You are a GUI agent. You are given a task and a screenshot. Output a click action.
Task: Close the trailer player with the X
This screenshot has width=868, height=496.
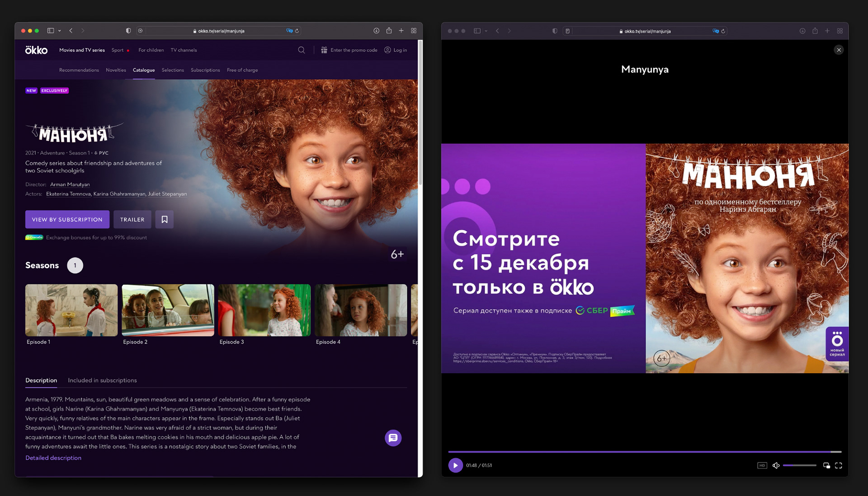click(839, 50)
